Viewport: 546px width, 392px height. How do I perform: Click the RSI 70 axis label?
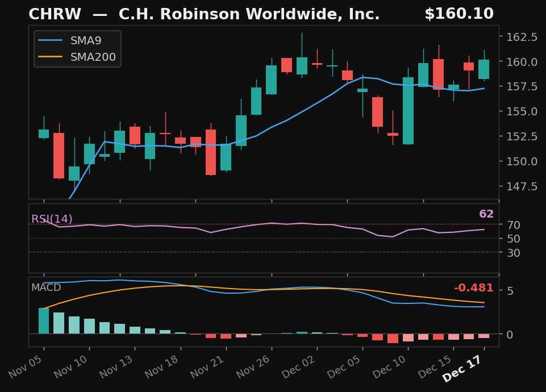pos(514,225)
